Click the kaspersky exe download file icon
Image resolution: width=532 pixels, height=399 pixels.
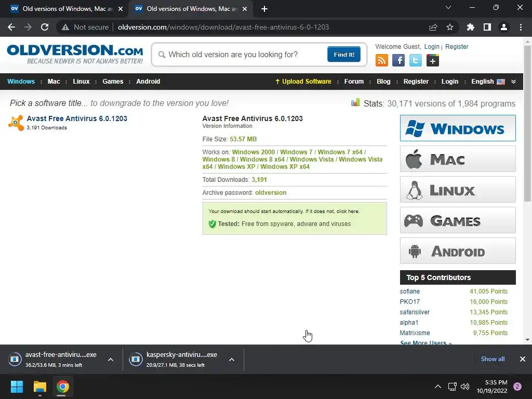(136, 359)
